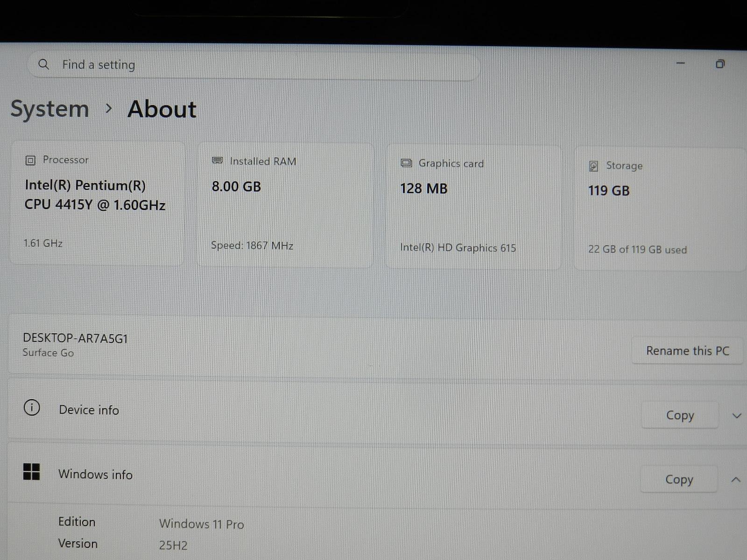Image resolution: width=747 pixels, height=560 pixels.
Task: Collapse the Windows info chevron
Action: 736,479
